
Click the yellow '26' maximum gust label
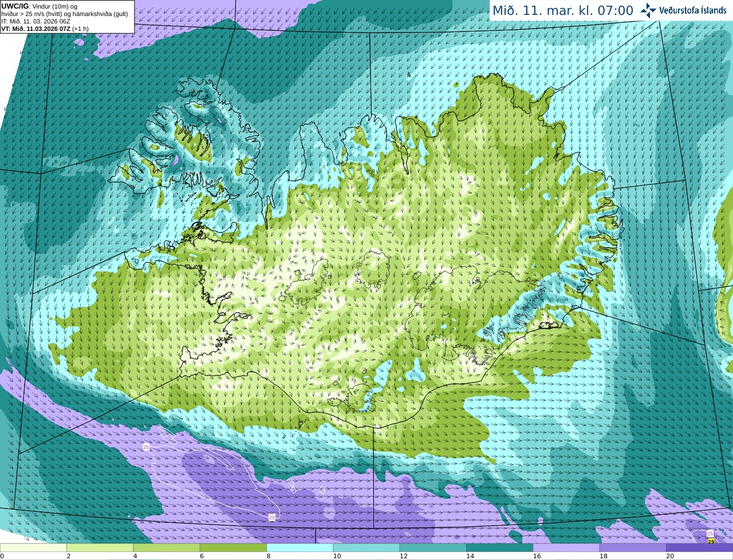[711, 541]
